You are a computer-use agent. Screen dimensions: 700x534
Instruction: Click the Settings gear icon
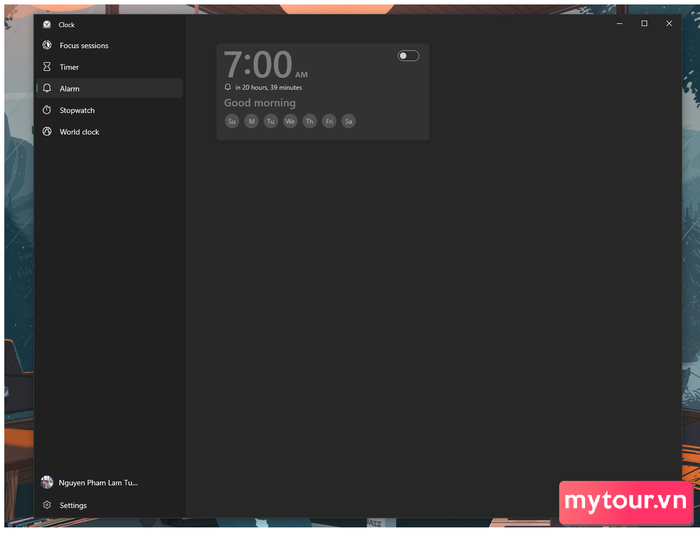click(47, 505)
